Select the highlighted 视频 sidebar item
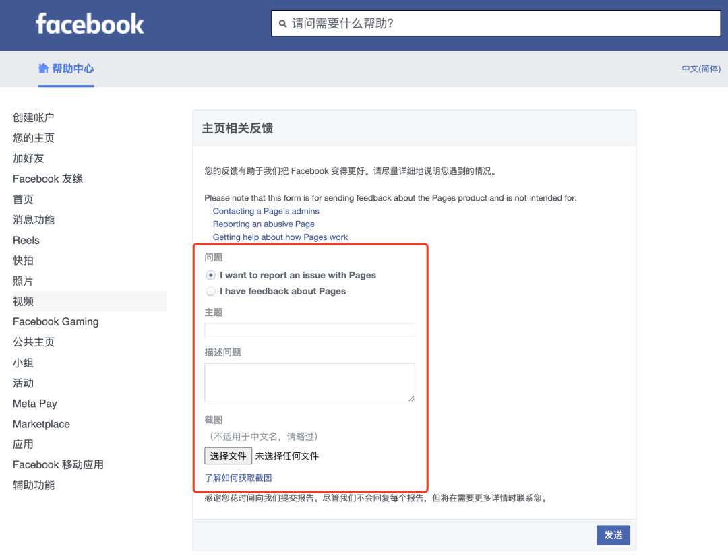 pos(90,301)
